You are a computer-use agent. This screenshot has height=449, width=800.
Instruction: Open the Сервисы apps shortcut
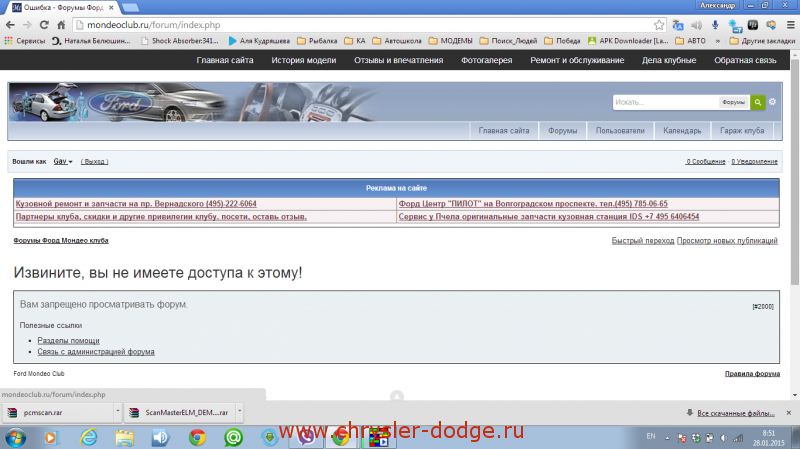tap(24, 41)
